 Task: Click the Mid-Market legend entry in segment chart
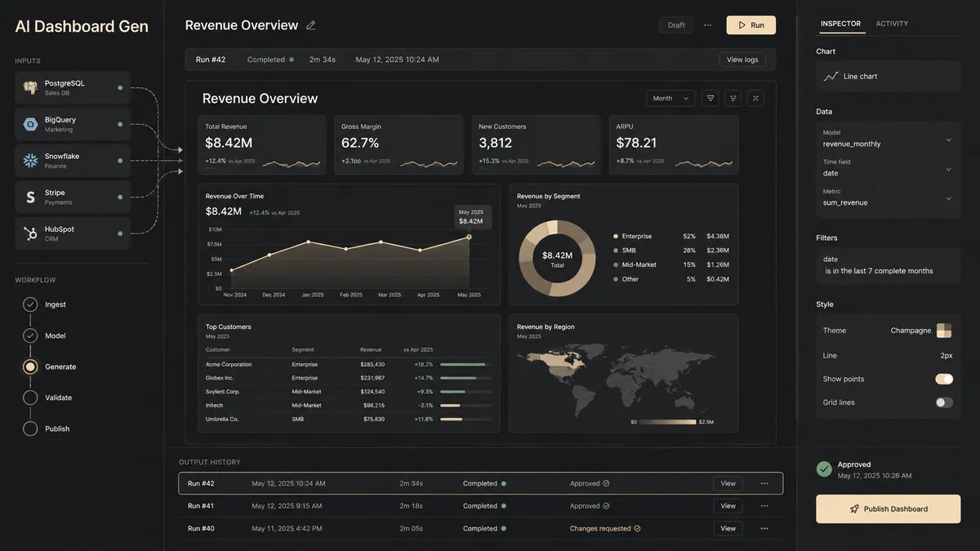[x=670, y=264]
